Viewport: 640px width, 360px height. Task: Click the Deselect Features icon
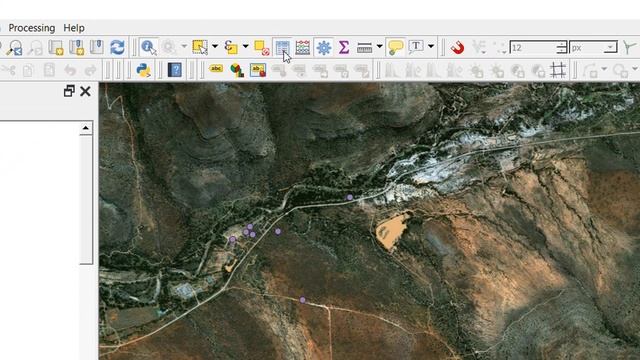click(262, 47)
